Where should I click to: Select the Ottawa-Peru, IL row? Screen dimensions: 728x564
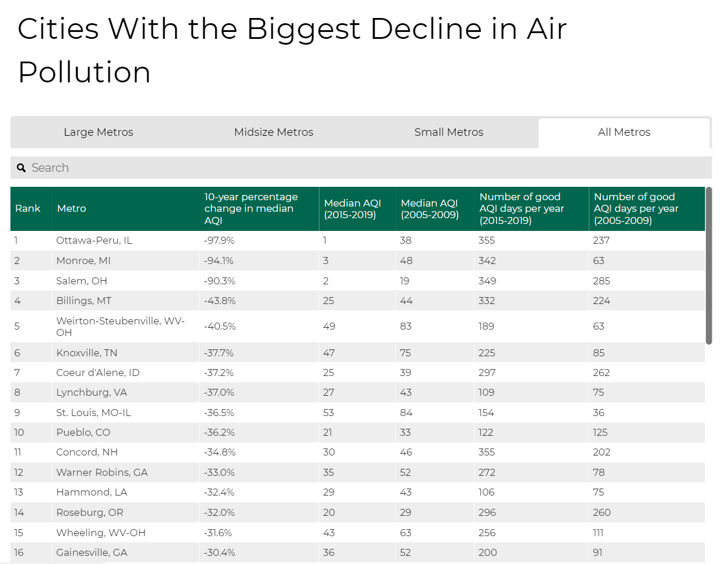(95, 240)
